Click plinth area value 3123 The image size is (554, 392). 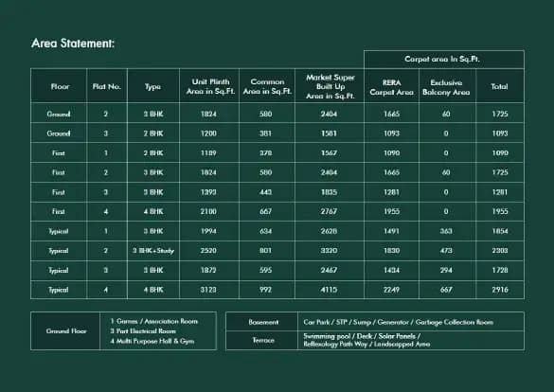[208, 290]
